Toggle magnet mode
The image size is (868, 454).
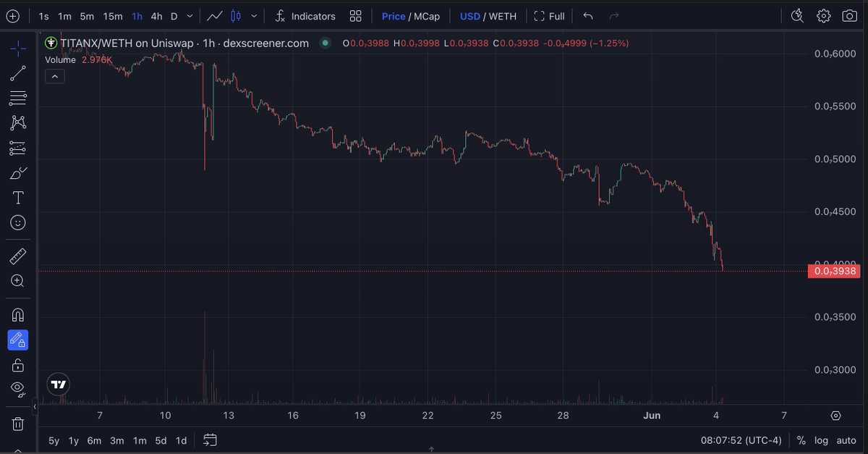[x=18, y=315]
